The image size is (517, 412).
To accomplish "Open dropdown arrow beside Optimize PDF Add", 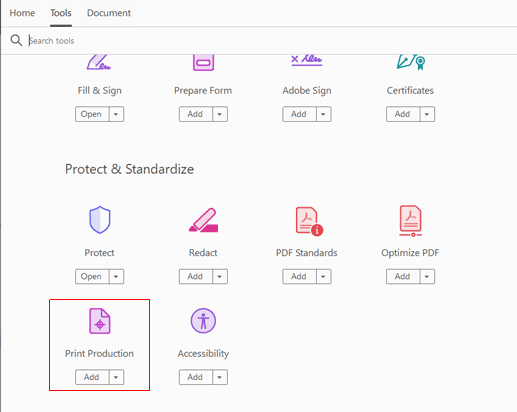I will point(427,276).
